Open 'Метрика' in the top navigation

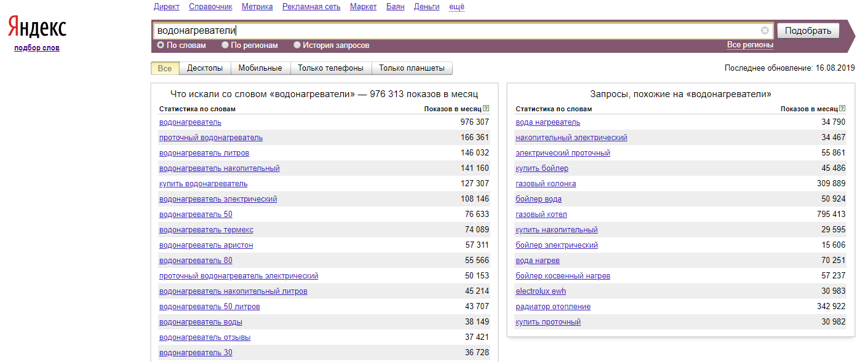pos(257,7)
